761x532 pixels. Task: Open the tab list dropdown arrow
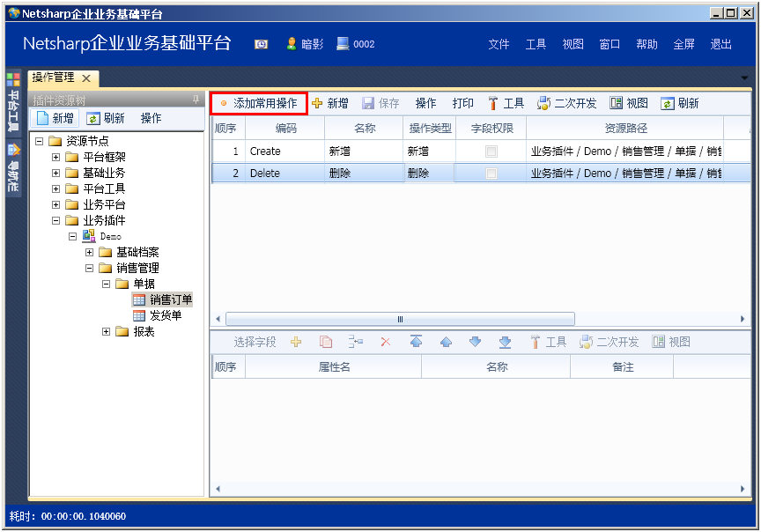pos(744,78)
